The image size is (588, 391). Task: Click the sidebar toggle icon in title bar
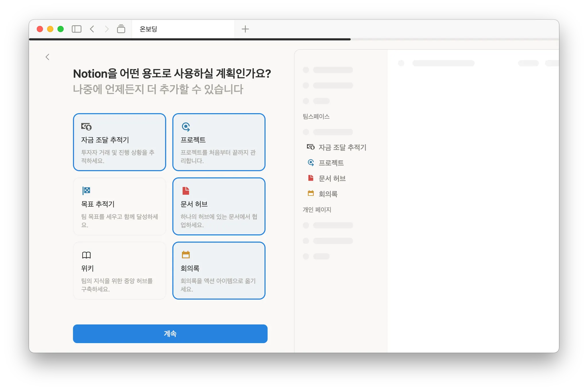[x=76, y=29]
